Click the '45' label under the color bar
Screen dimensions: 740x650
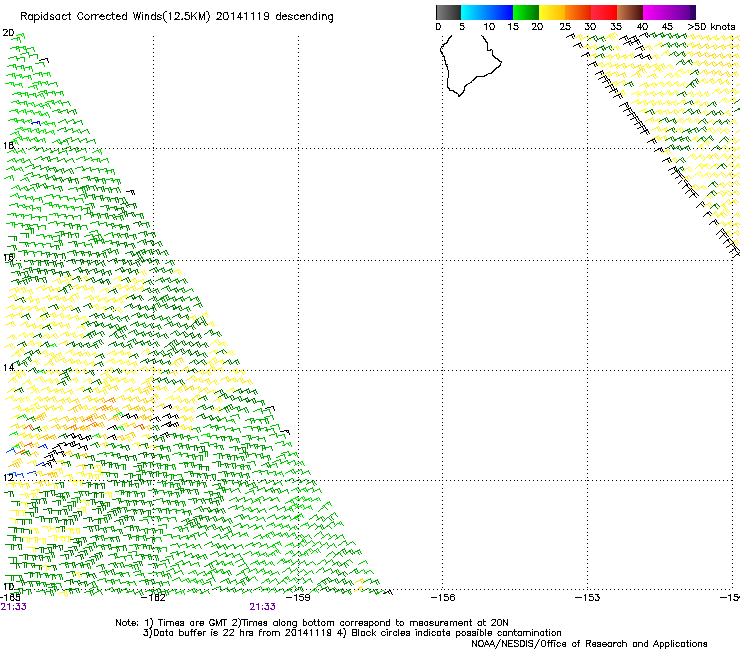tap(667, 27)
